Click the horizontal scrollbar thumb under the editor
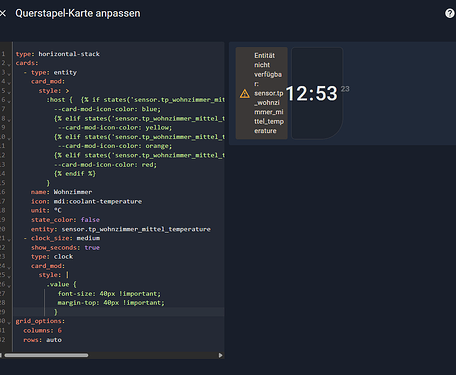456x375 pixels. point(46,355)
